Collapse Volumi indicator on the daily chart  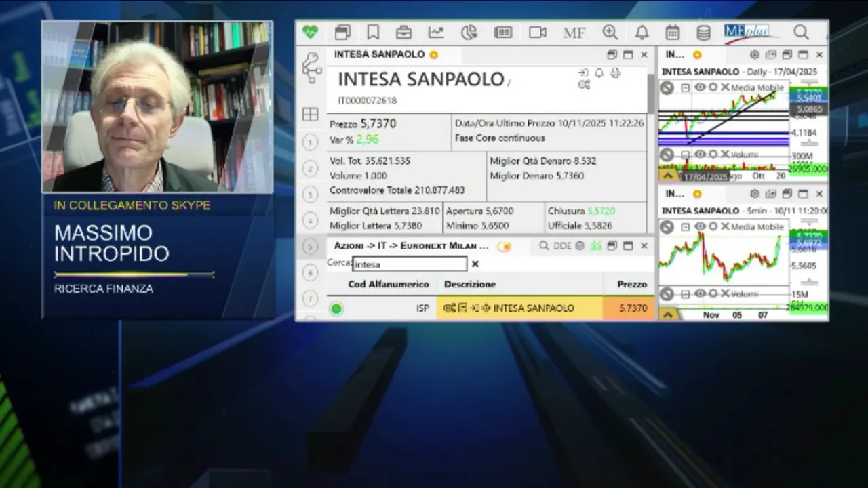coord(686,155)
